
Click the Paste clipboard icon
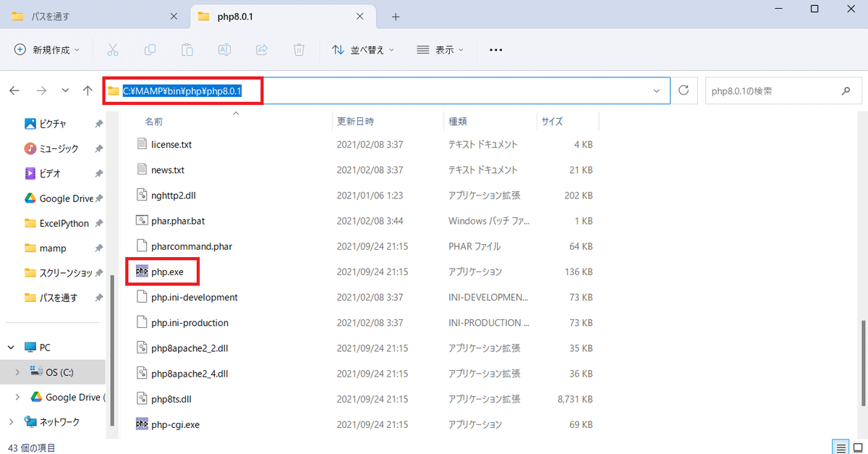click(x=187, y=49)
